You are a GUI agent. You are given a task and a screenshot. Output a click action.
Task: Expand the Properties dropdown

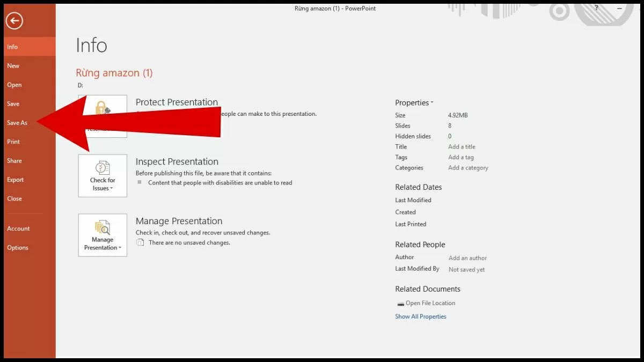coord(414,103)
